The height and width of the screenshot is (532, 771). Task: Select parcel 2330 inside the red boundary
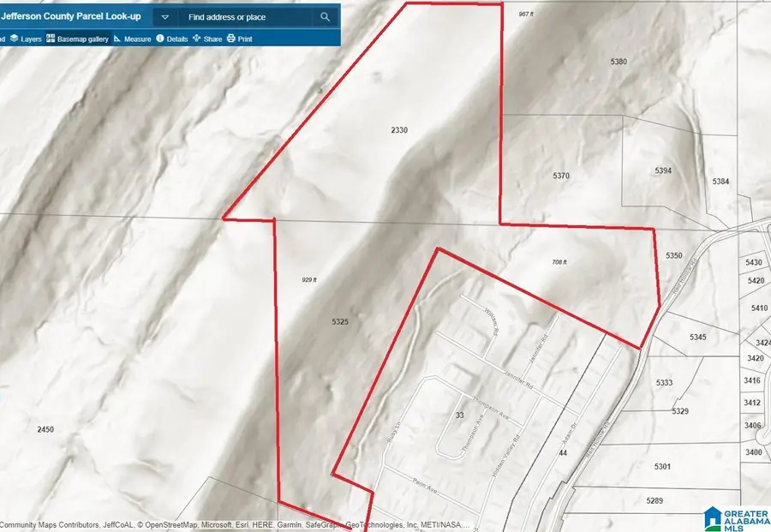[397, 130]
